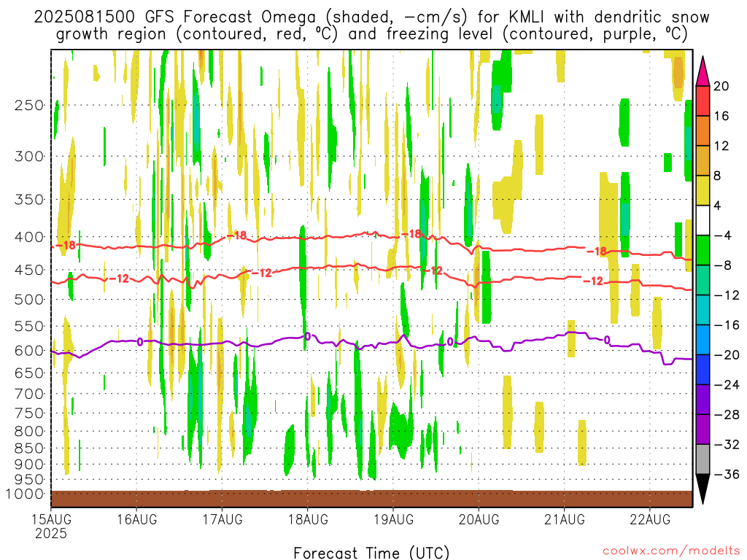747x560 pixels.
Task: Click the 500 pressure level label
Action: (29, 300)
